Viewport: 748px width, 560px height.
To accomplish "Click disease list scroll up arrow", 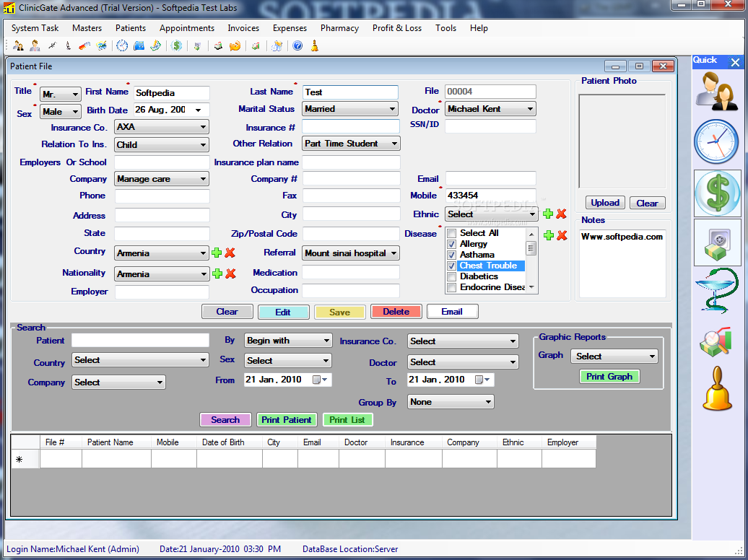I will (531, 235).
